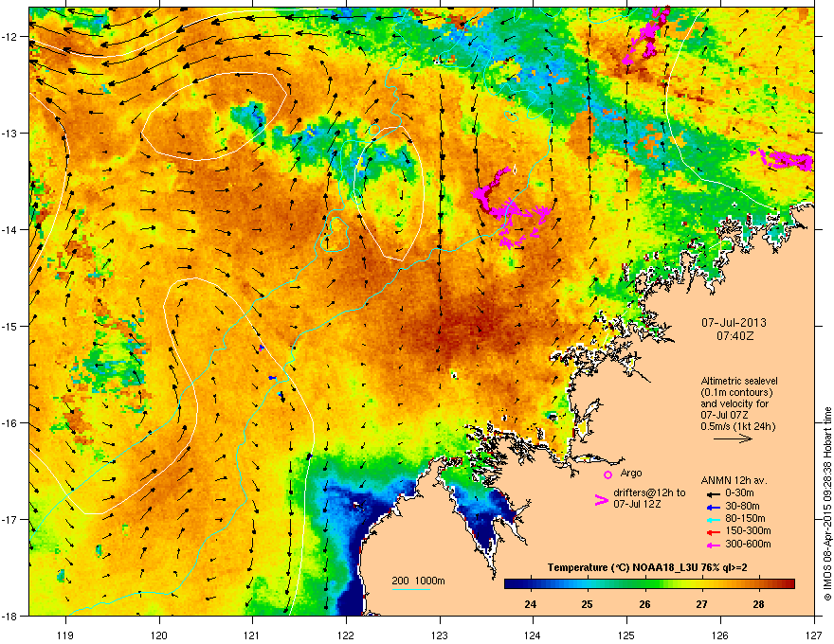Click the '200 1000m' isobath label
The width and height of the screenshot is (834, 644).
[418, 581]
